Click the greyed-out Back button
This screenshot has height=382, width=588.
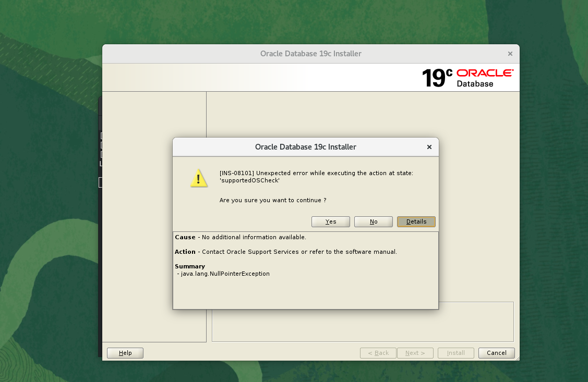[x=378, y=353]
